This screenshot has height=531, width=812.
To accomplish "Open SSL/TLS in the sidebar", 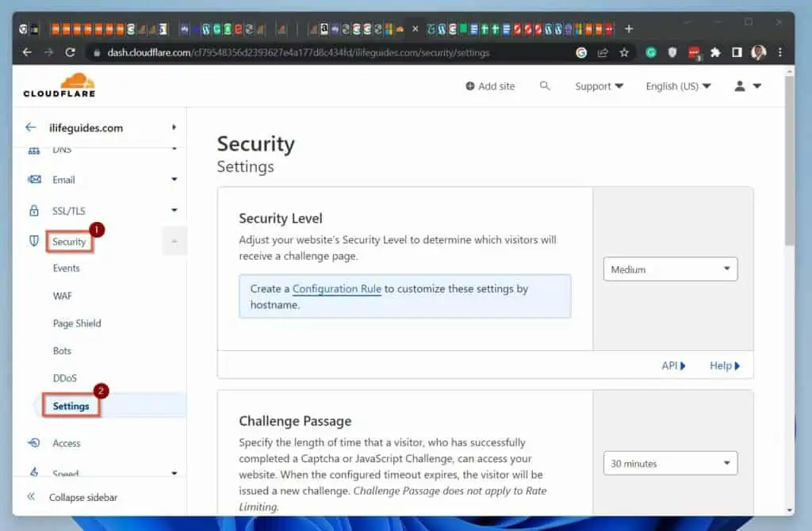I will coord(69,211).
